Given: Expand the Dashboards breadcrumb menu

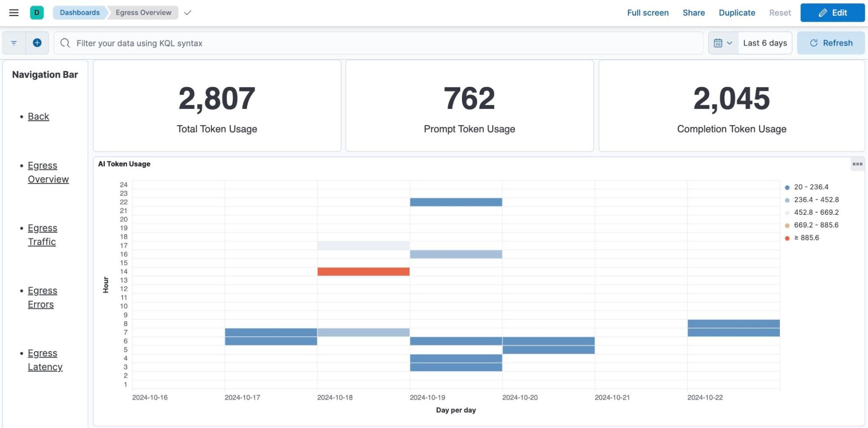Looking at the screenshot, I should [x=79, y=13].
